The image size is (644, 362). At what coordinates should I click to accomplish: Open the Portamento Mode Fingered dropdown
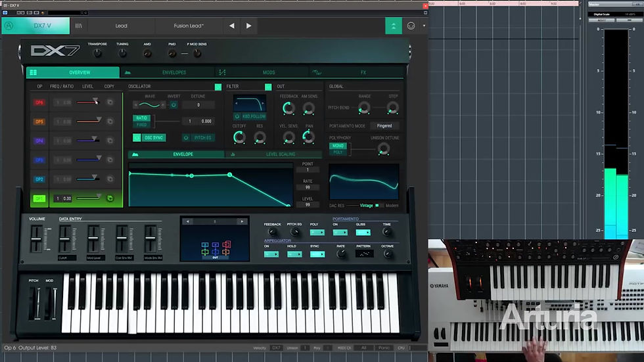click(x=384, y=126)
